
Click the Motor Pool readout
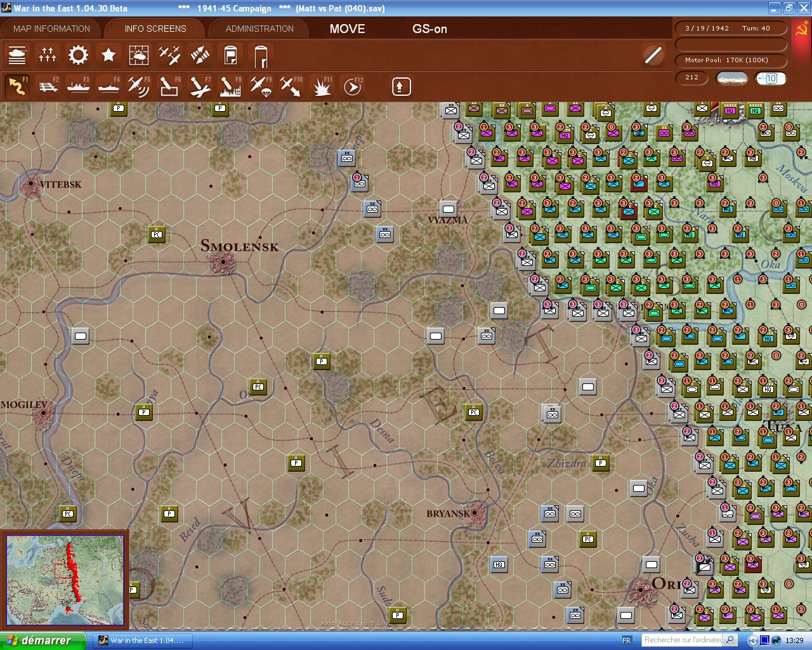tap(731, 60)
